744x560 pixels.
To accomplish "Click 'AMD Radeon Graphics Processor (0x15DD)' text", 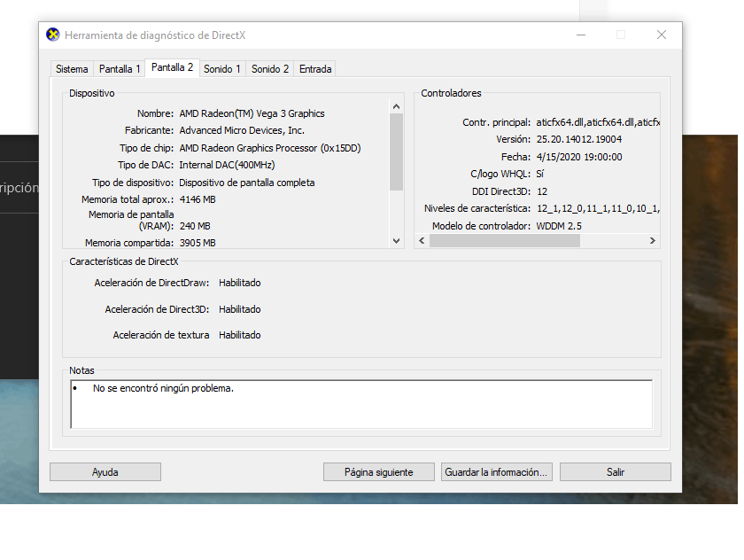I will pyautogui.click(x=270, y=148).
